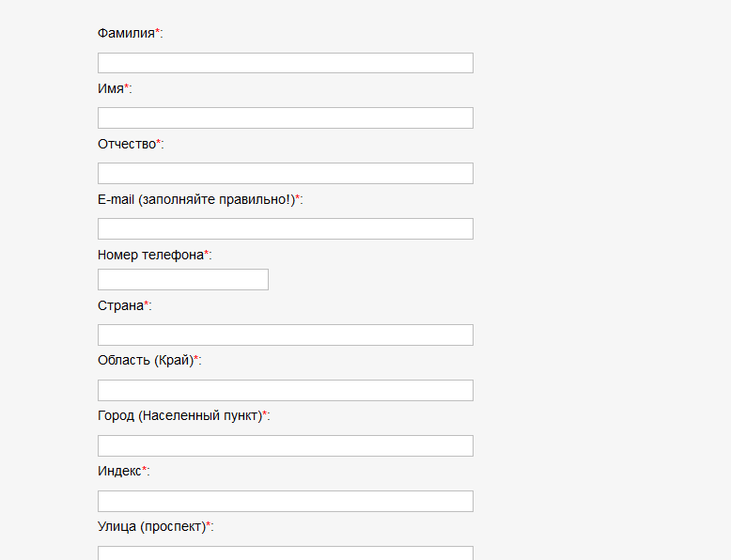Click the Город (Населенный пункт) input field
The width and height of the screenshot is (731, 560).
point(285,446)
